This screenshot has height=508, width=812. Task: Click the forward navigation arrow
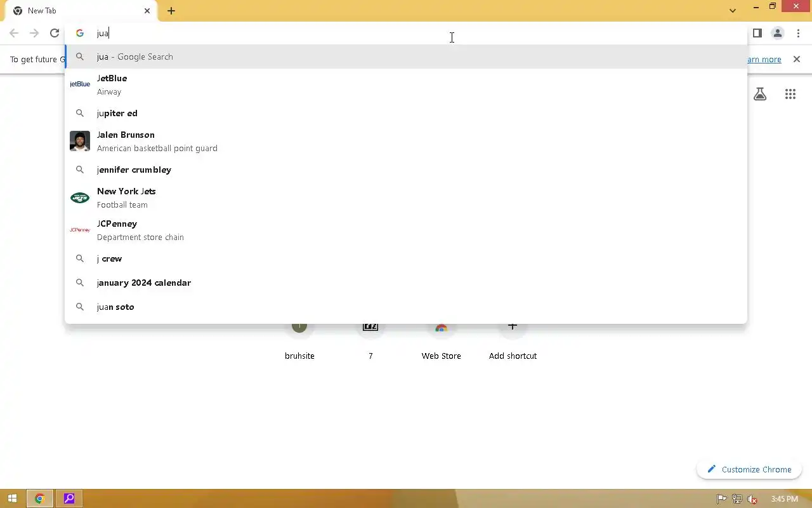[34, 33]
